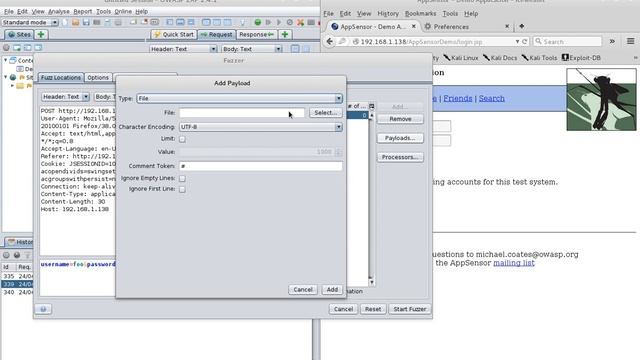
Task: Click the New Session icon in ZAP toolbar
Action: (65, 22)
